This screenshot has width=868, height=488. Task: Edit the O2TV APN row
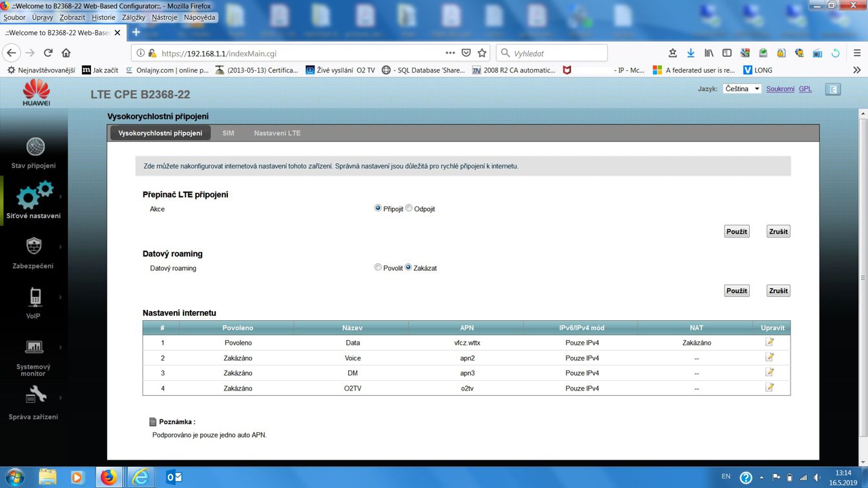tap(770, 387)
